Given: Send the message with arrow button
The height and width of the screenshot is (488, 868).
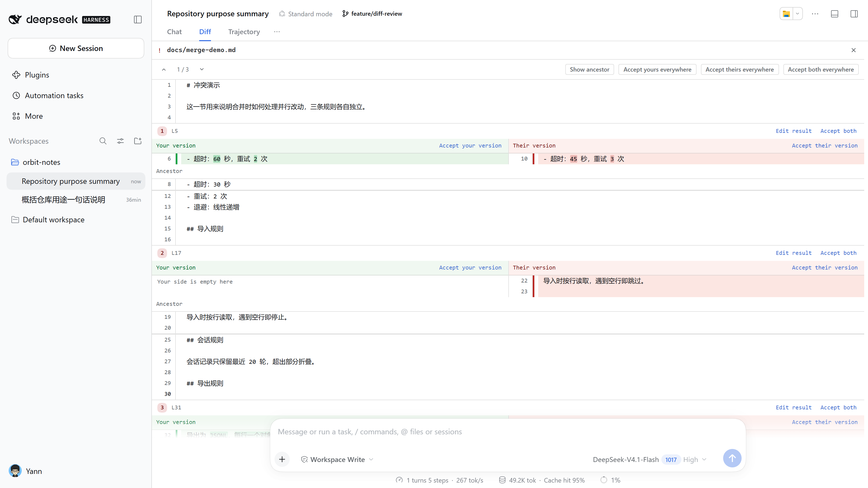Looking at the screenshot, I should coord(732,458).
